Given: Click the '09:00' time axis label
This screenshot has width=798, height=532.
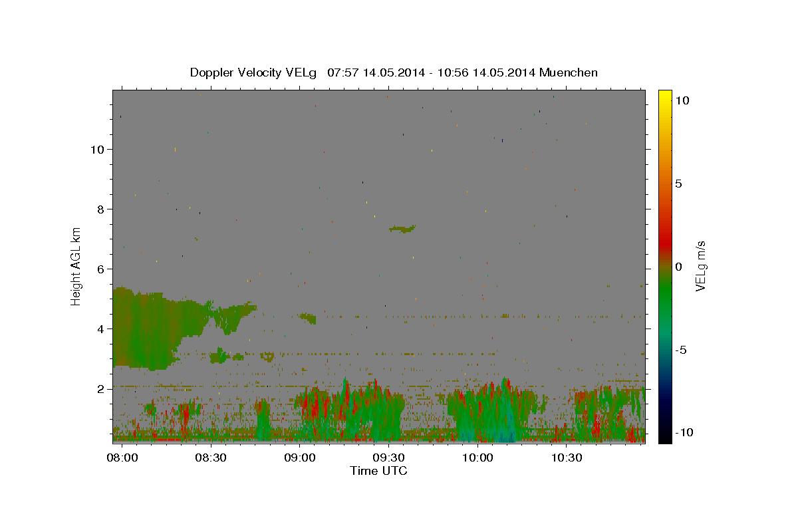Looking at the screenshot, I should pyautogui.click(x=300, y=458).
